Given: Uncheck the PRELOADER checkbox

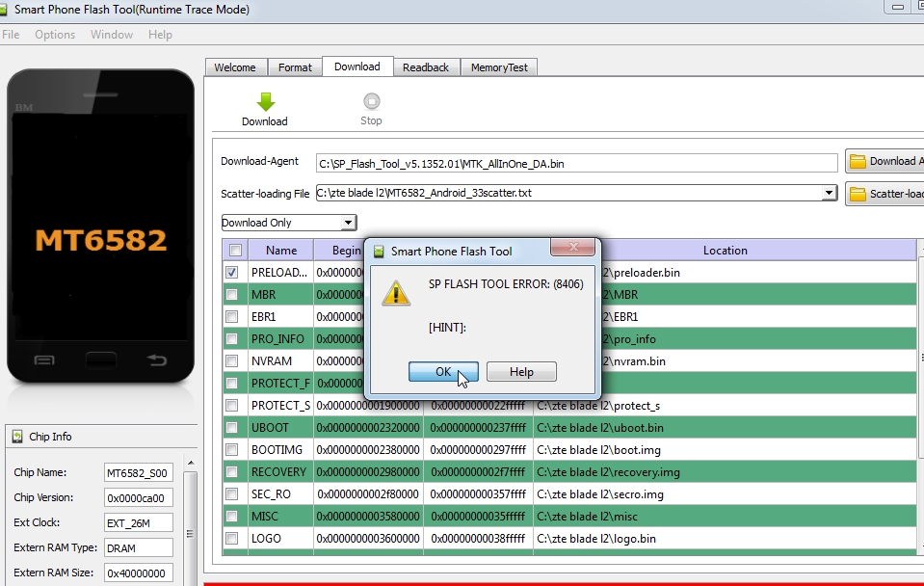Looking at the screenshot, I should click(232, 273).
